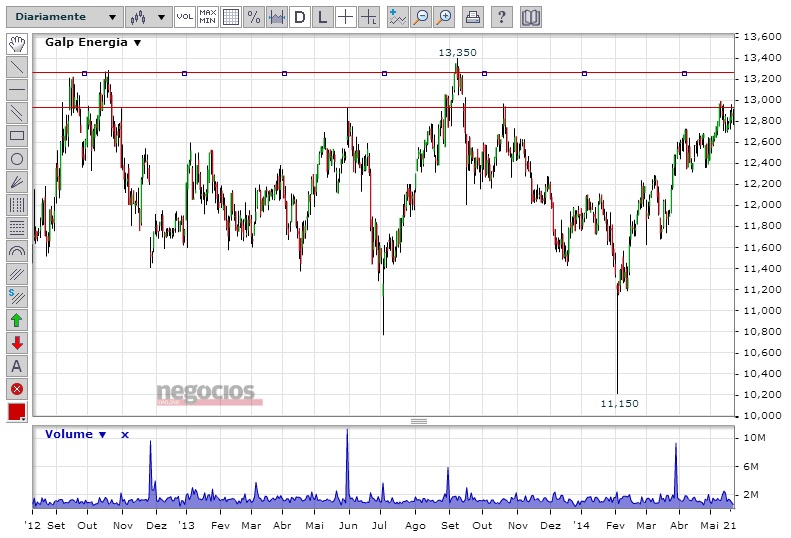Toggle MAX MIN labels on chart

[208, 17]
